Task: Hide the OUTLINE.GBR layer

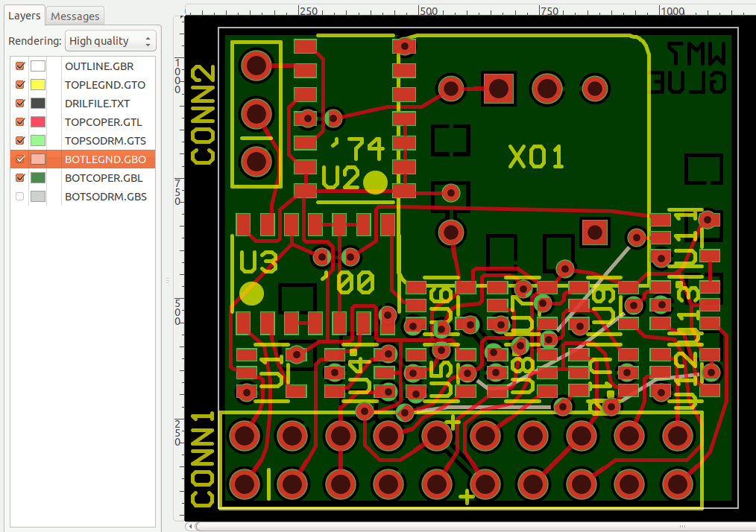Action: (x=20, y=66)
